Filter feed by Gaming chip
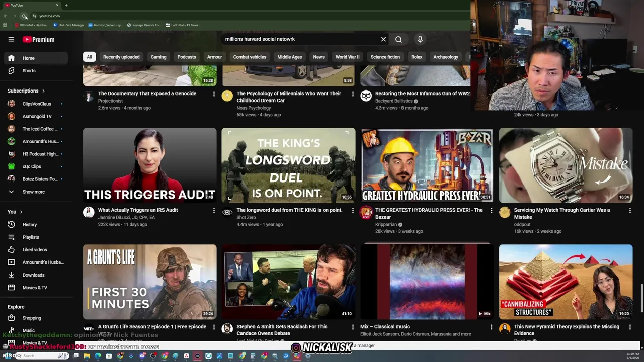The width and height of the screenshot is (644, 362). [x=158, y=57]
